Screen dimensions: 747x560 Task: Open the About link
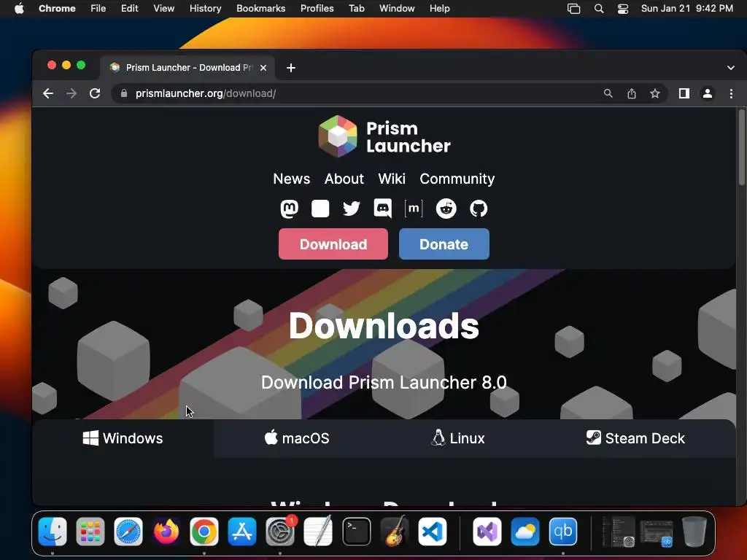click(x=344, y=179)
